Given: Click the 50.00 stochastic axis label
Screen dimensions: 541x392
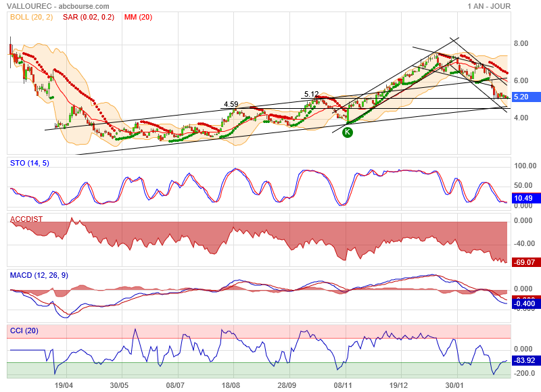Looking at the screenshot, I should point(523,185).
